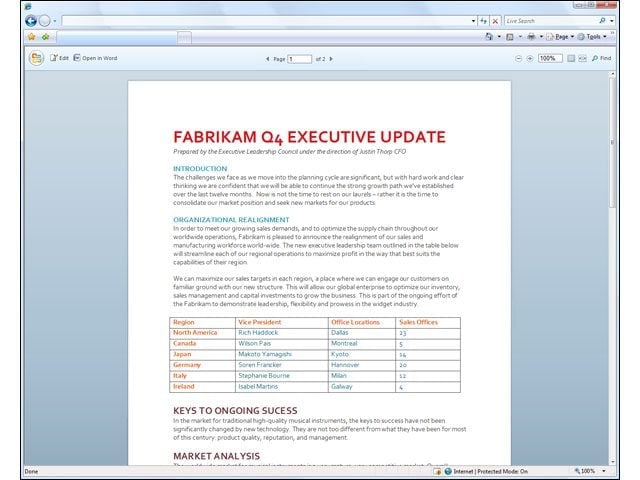Open the search provider options dropdown

(611, 21)
